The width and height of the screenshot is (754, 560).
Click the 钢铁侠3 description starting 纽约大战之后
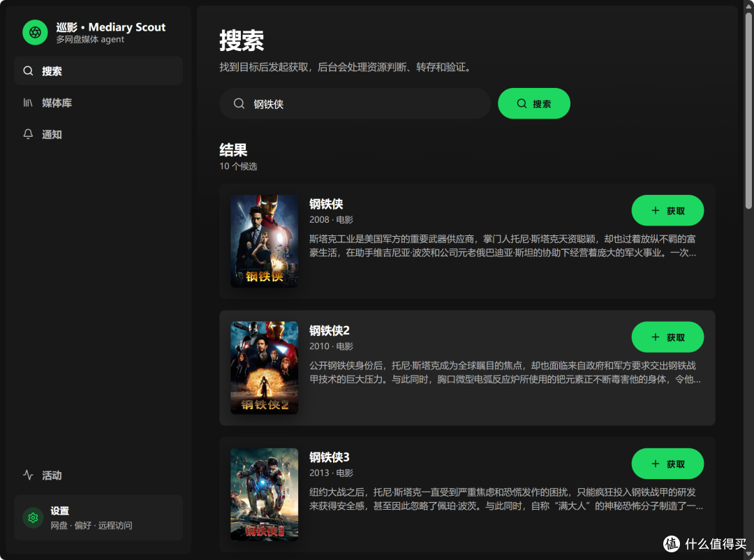(x=506, y=499)
